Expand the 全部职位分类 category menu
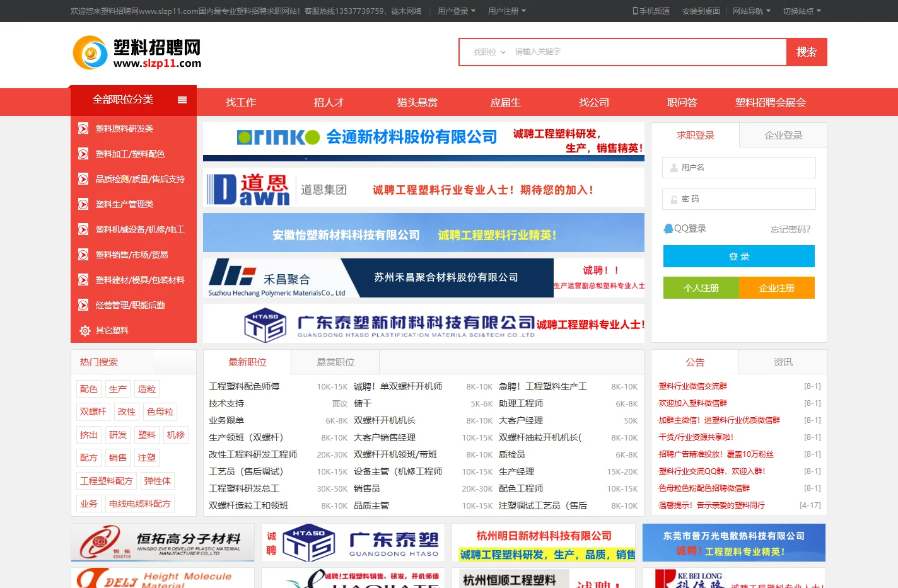 pyautogui.click(x=133, y=100)
